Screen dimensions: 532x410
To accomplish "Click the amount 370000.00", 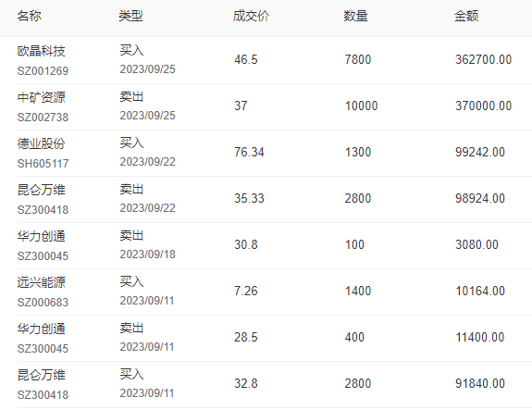I will tap(483, 106).
